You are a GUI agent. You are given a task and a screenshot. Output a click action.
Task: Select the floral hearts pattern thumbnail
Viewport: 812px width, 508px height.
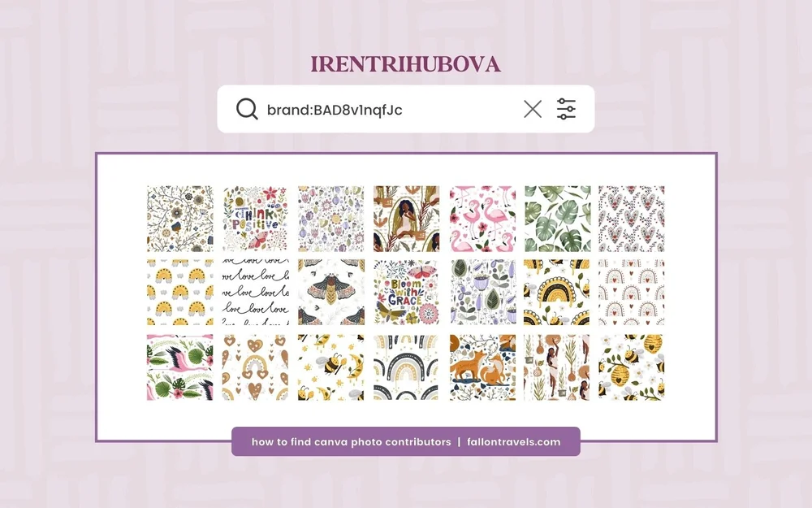click(x=631, y=219)
